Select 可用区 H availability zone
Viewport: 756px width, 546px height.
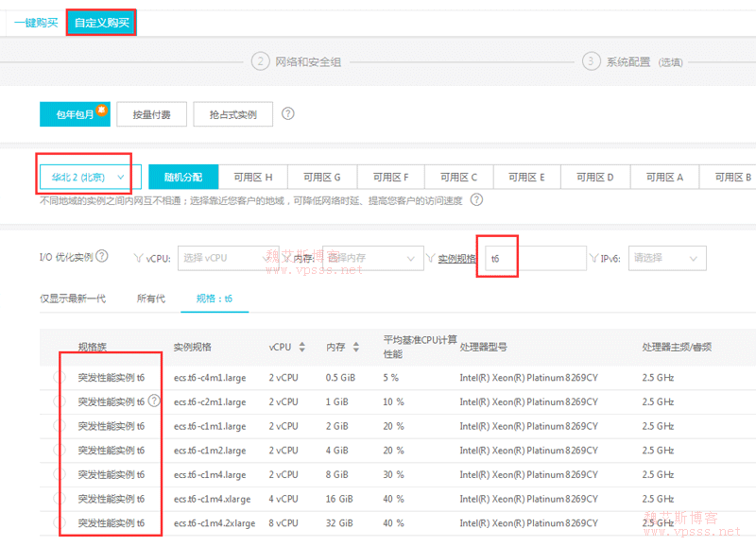point(252,177)
